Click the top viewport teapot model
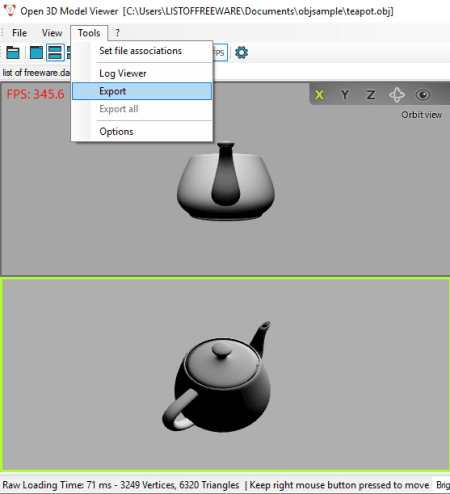450x494 pixels. pyautogui.click(x=226, y=181)
